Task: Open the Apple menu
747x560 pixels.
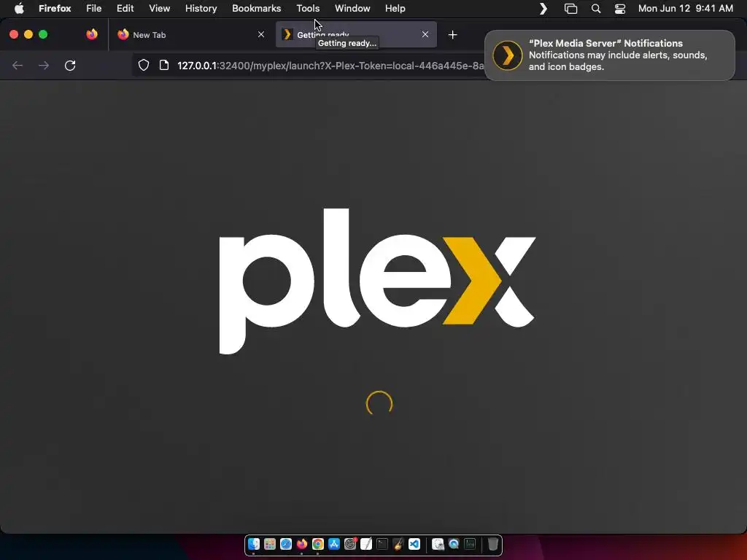Action: pos(19,9)
